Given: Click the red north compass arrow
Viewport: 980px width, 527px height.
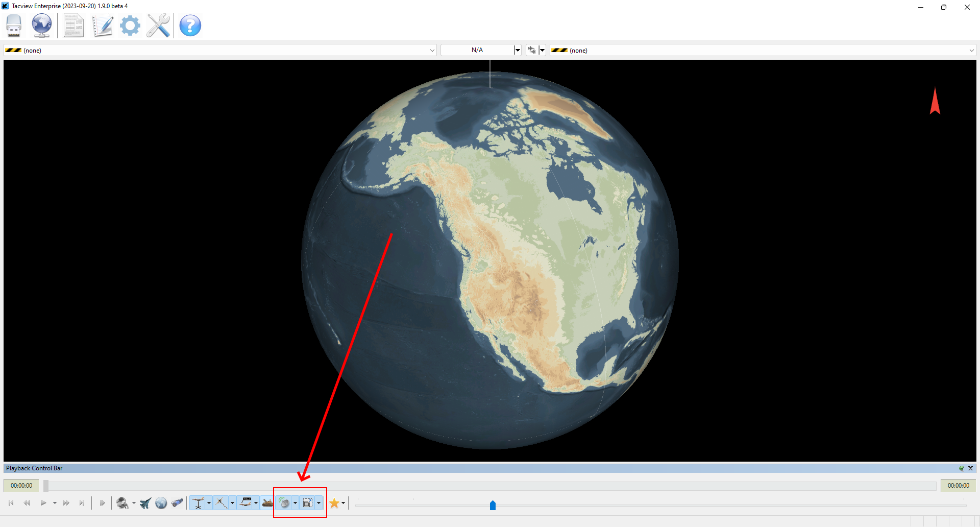Looking at the screenshot, I should click(x=935, y=101).
